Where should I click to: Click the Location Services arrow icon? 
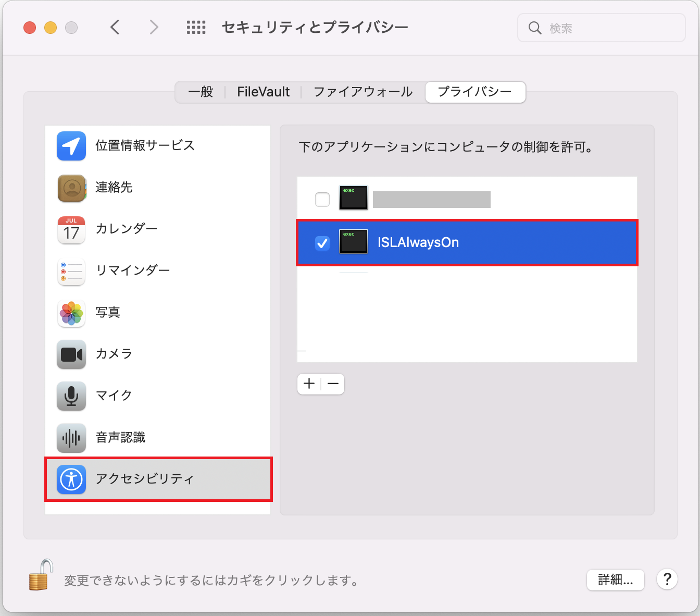71,146
